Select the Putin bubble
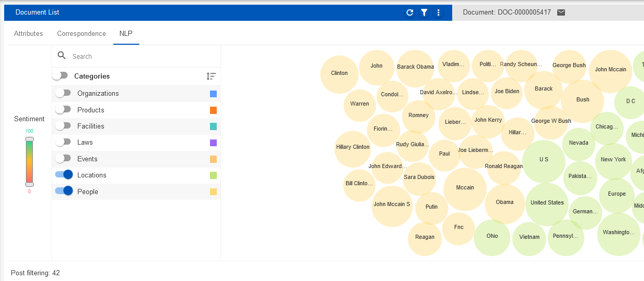 coord(431,208)
